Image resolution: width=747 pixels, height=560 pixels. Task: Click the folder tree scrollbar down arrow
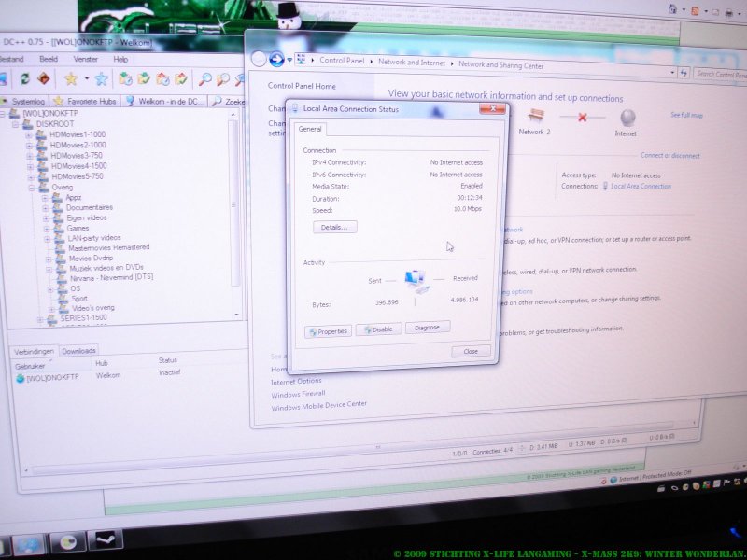click(x=237, y=315)
